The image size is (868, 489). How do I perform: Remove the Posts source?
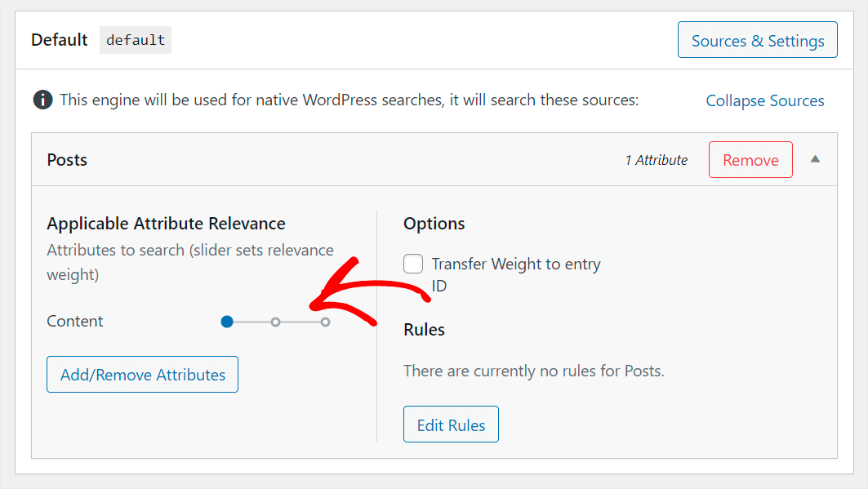[x=750, y=160]
